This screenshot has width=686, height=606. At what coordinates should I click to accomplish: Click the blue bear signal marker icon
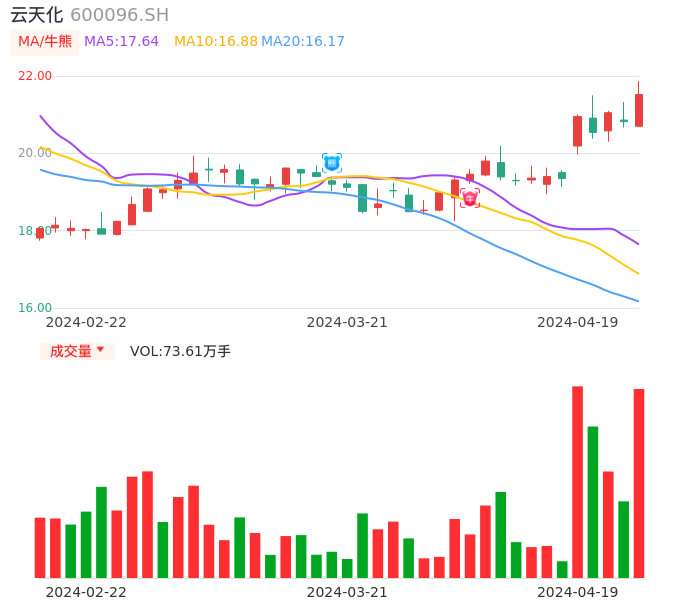pyautogui.click(x=332, y=163)
